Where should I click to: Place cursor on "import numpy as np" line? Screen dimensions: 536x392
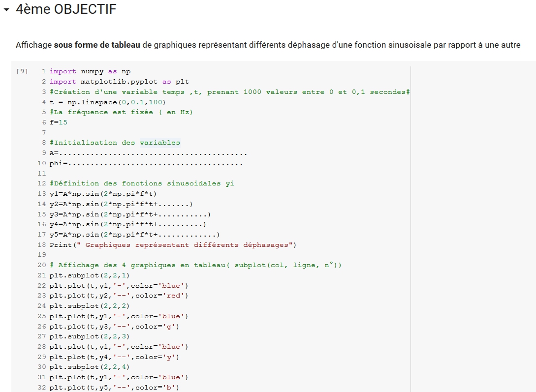(x=90, y=72)
